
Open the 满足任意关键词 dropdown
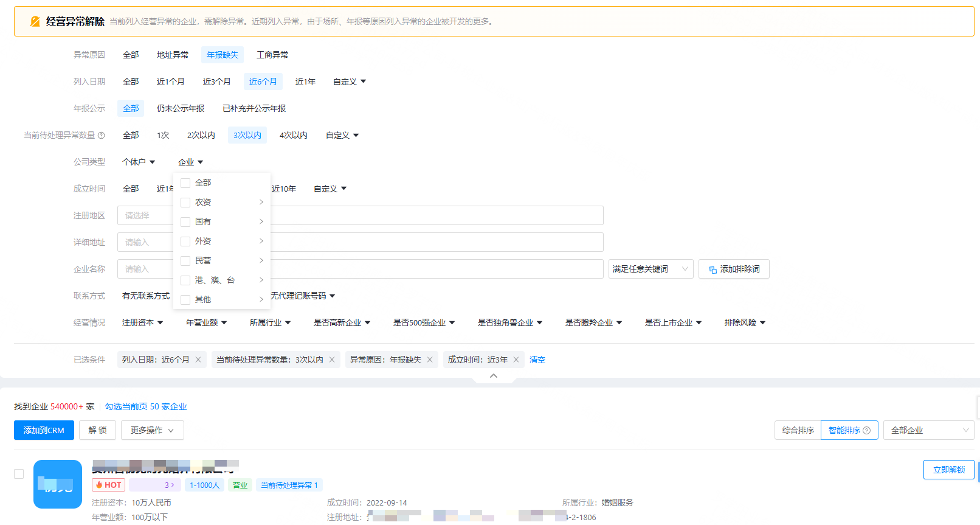[x=650, y=269]
